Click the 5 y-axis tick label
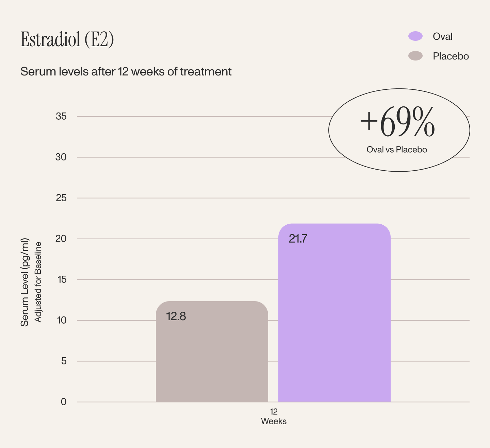The image size is (490, 448). (64, 361)
